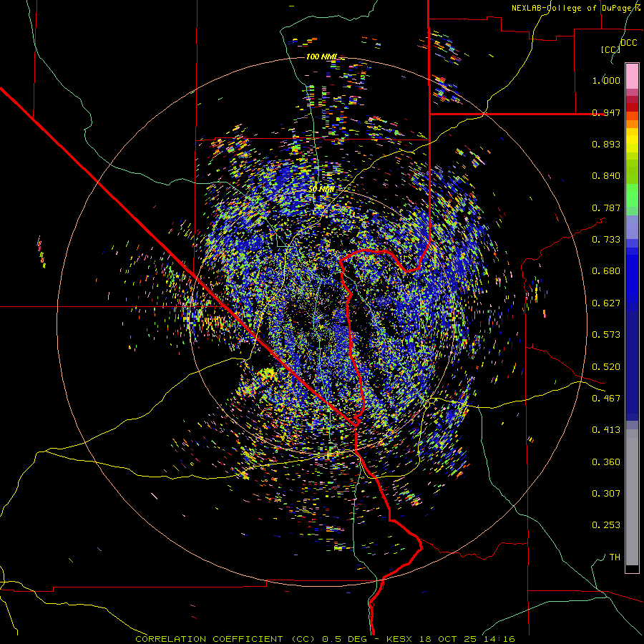Pick the red segment of color bar

(x=632, y=107)
